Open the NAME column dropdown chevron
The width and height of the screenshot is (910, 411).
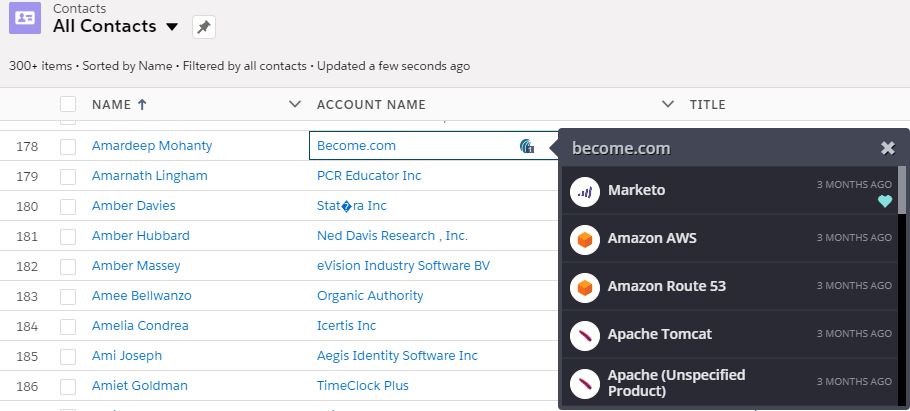tap(295, 104)
